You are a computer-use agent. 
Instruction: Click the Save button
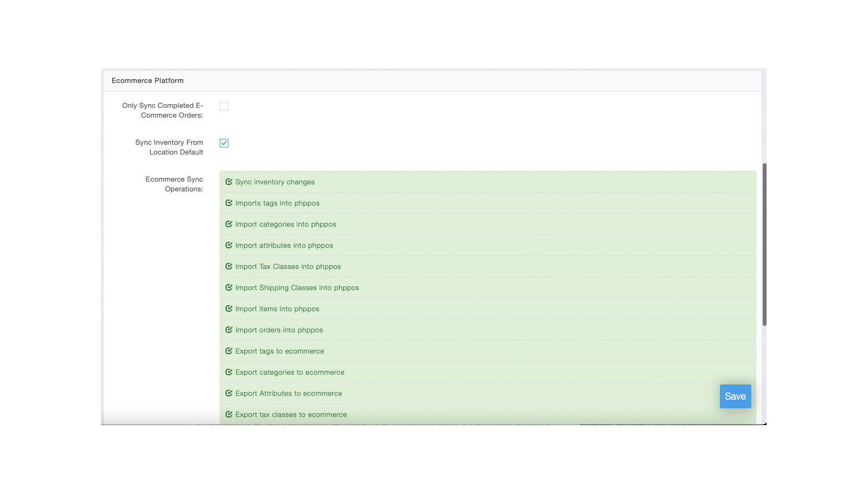point(735,396)
